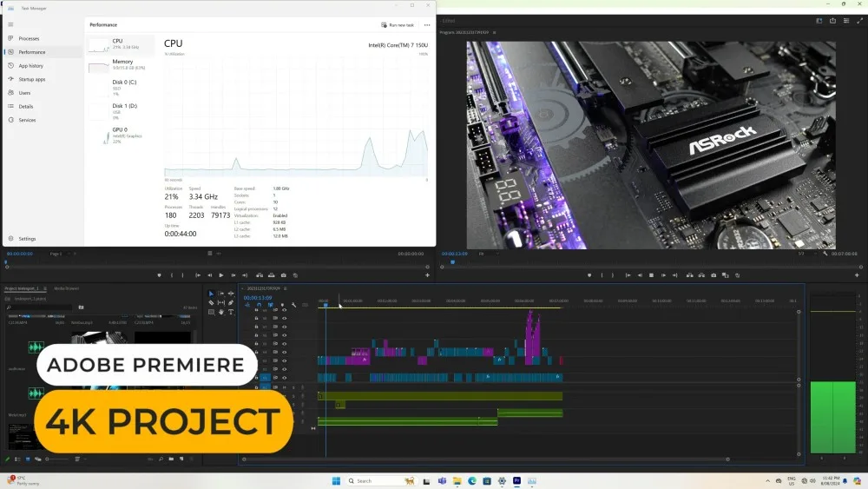Viewport: 868px width, 489px height.
Task: Click Program monitor playhead on scrub bar
Action: pyautogui.click(x=452, y=262)
